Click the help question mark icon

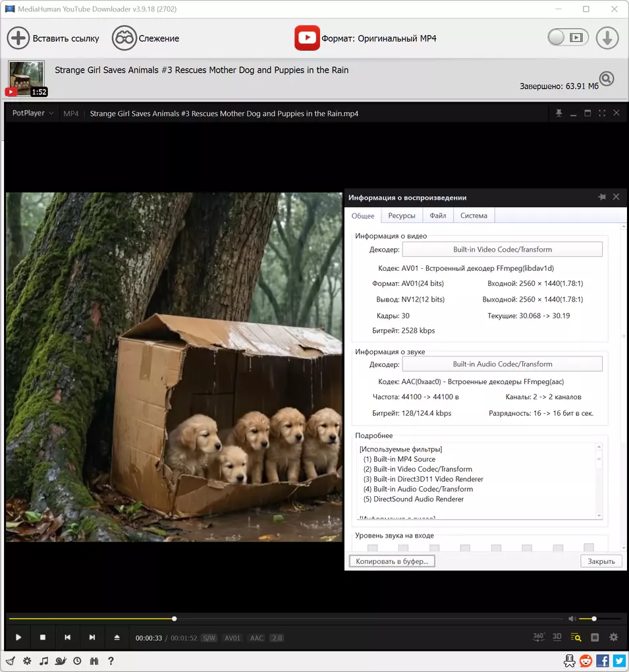[111, 661]
